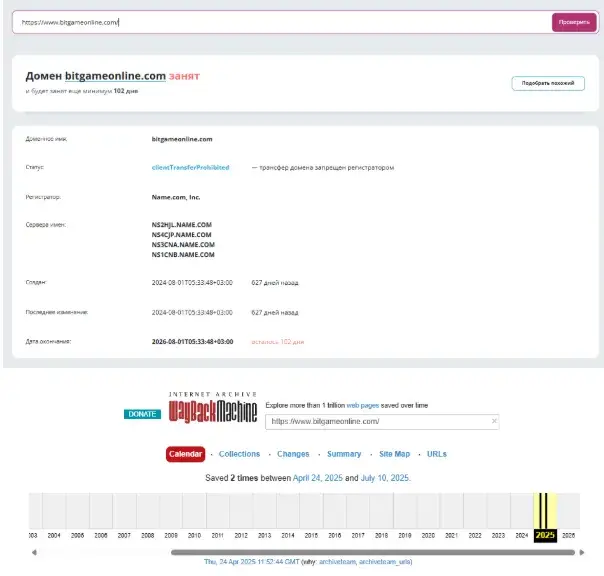Select year 2017 on the timeline
The image size is (604, 576).
[x=358, y=535]
